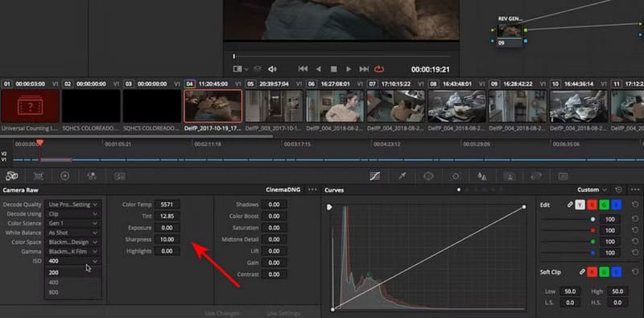Image resolution: width=644 pixels, height=318 pixels.
Task: Select the Curves palette icon
Action: [x=374, y=176]
